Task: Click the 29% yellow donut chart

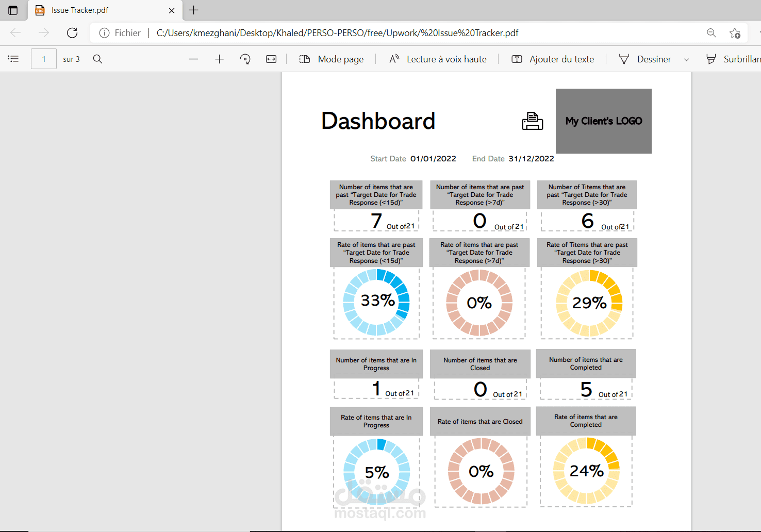Action: (x=589, y=303)
